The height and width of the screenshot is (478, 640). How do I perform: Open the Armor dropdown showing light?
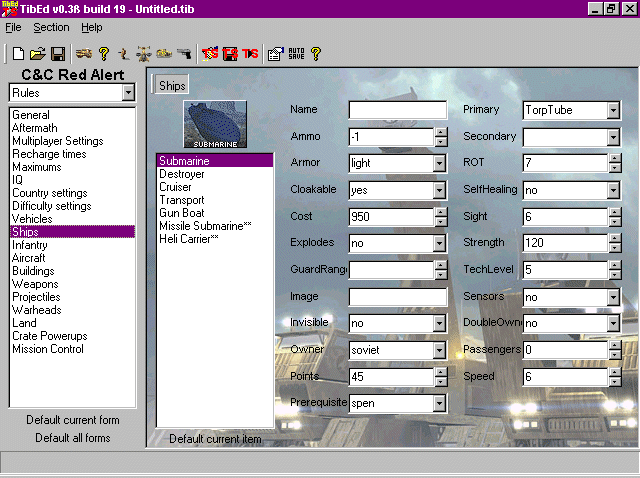[439, 164]
